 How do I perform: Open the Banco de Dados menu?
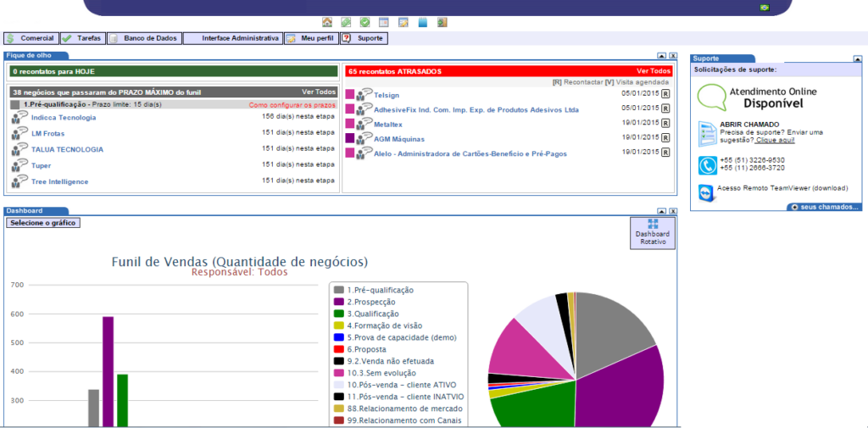point(143,38)
